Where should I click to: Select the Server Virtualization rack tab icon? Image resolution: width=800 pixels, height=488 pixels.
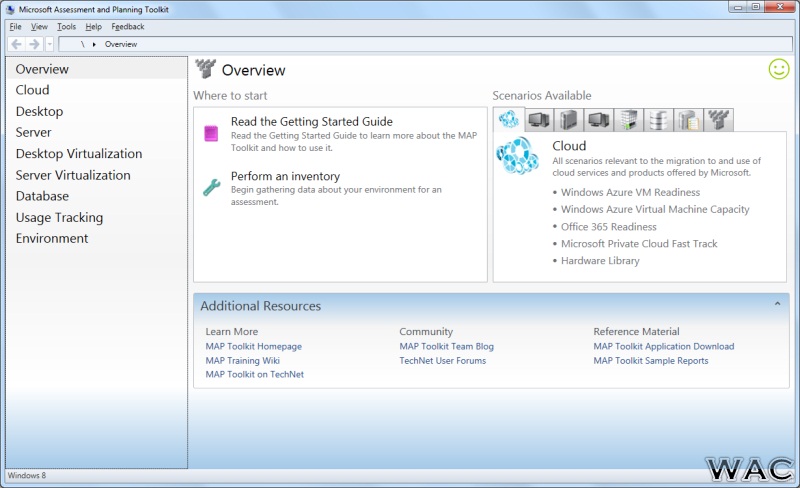click(x=629, y=120)
